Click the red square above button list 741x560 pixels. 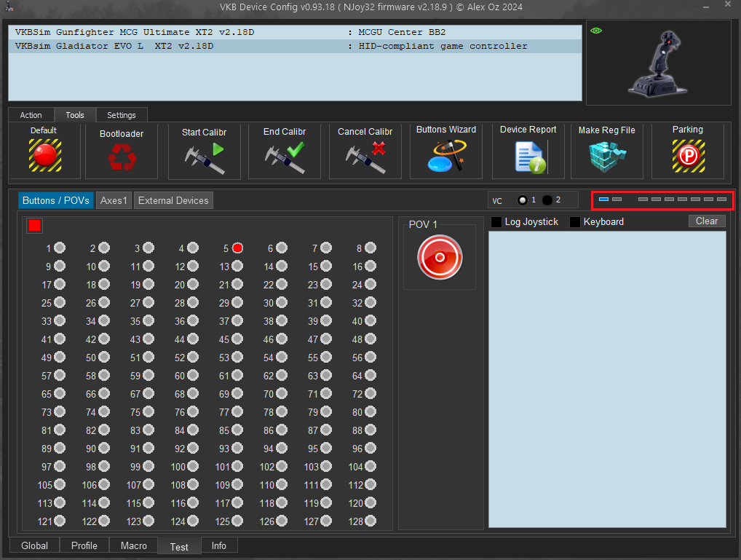click(x=34, y=226)
